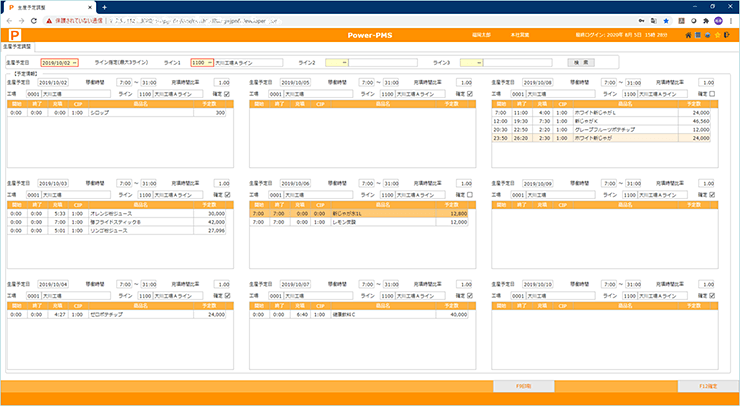Open the translate page icon
Image resolution: width=740 pixels, height=406 pixels.
pos(654,21)
